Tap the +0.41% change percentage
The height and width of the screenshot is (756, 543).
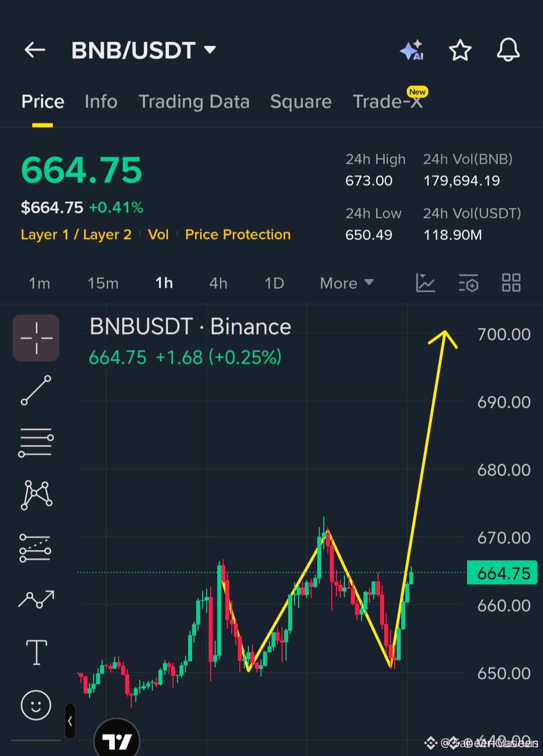(116, 207)
